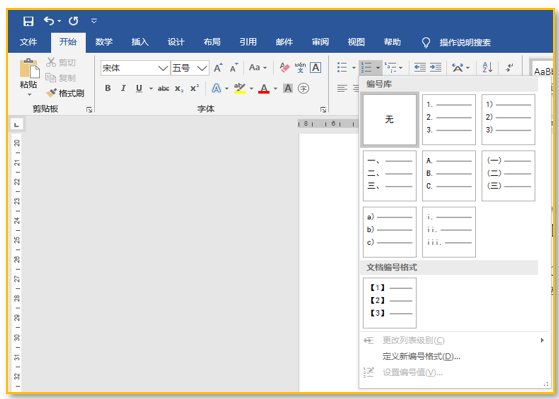
Task: Click the 格式刷 format painter
Action: (65, 93)
